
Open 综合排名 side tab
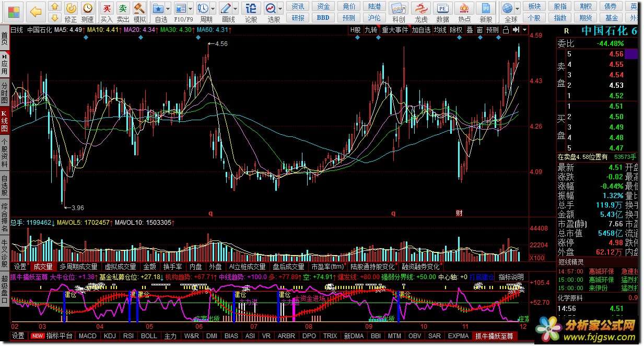tap(5, 217)
